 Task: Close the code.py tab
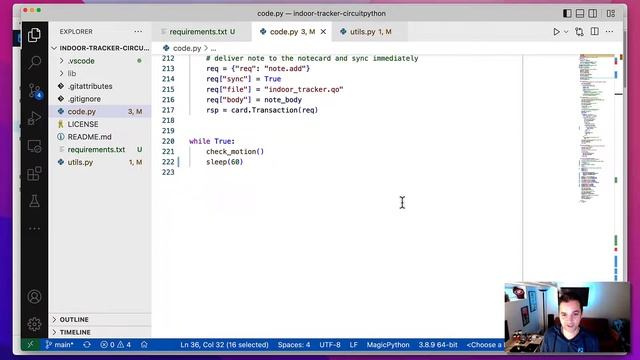pyautogui.click(x=323, y=31)
